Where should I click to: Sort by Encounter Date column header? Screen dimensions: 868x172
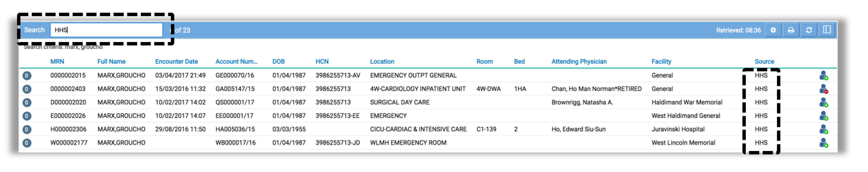click(176, 62)
